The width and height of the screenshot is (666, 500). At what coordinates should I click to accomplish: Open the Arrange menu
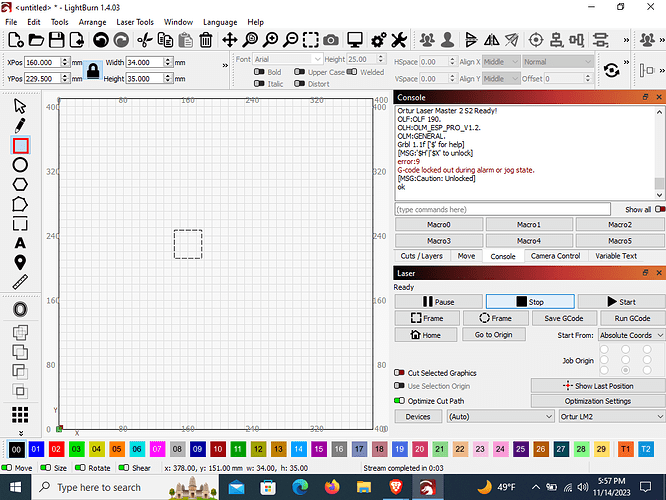pos(92,22)
